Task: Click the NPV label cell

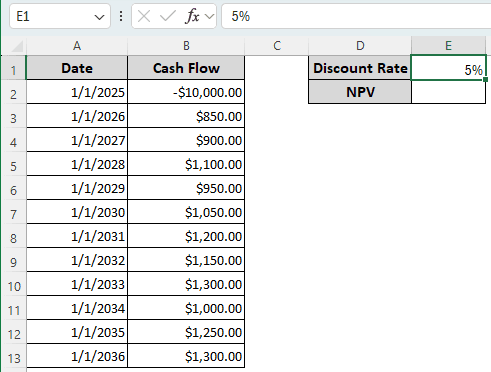Action: click(x=360, y=92)
